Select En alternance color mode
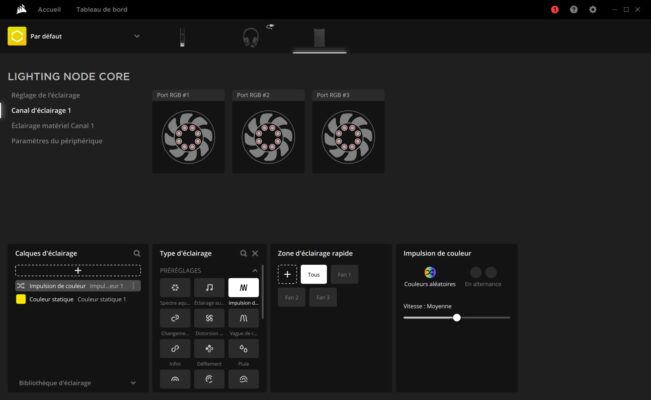Image resolution: width=651 pixels, height=400 pixels. [x=483, y=277]
